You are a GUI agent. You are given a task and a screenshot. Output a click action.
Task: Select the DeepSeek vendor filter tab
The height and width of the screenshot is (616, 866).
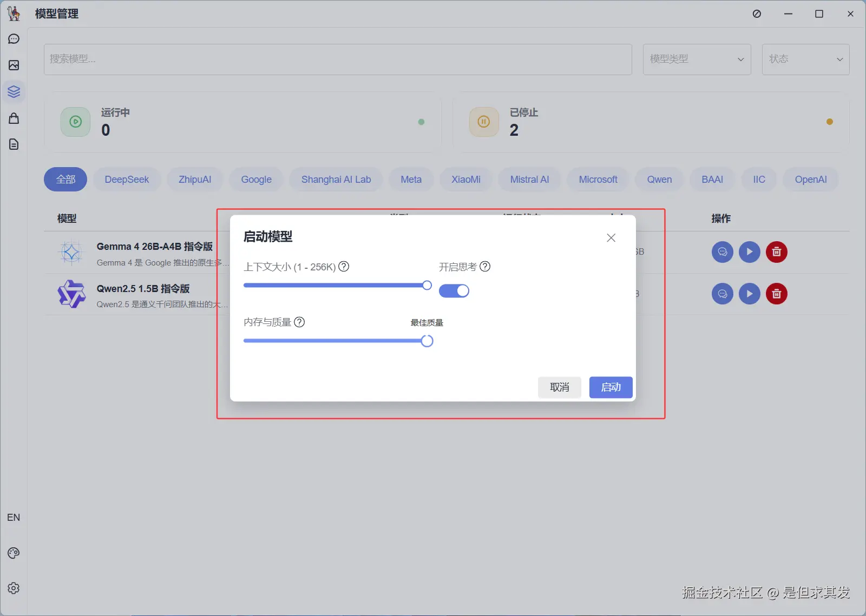click(x=127, y=179)
